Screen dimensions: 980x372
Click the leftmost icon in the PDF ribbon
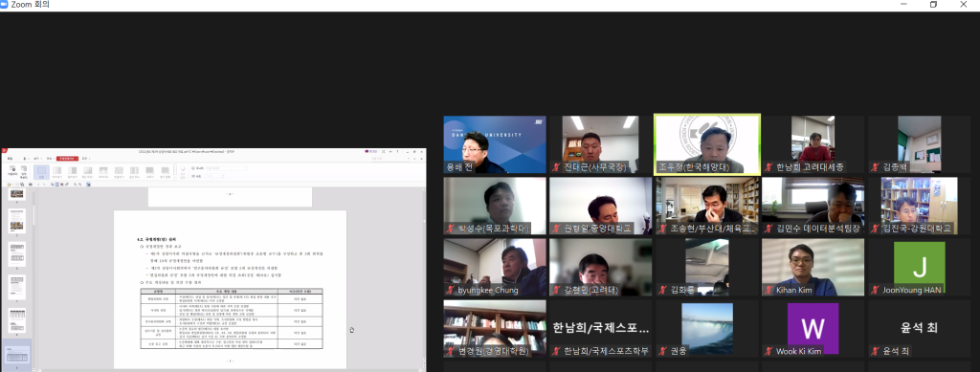12,171
